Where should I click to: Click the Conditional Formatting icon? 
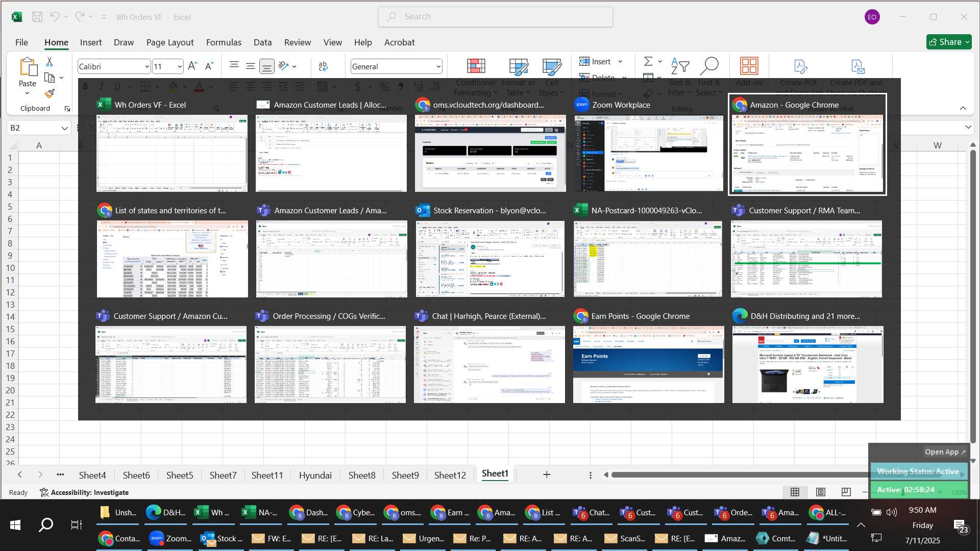click(x=476, y=66)
